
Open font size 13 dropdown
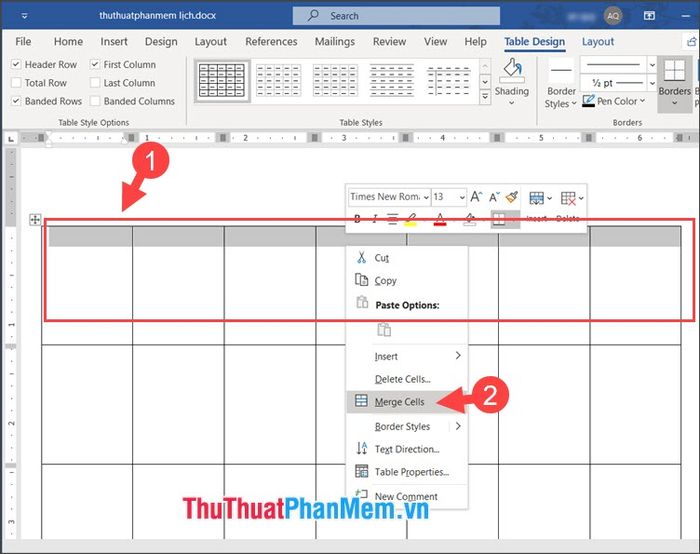[x=462, y=197]
